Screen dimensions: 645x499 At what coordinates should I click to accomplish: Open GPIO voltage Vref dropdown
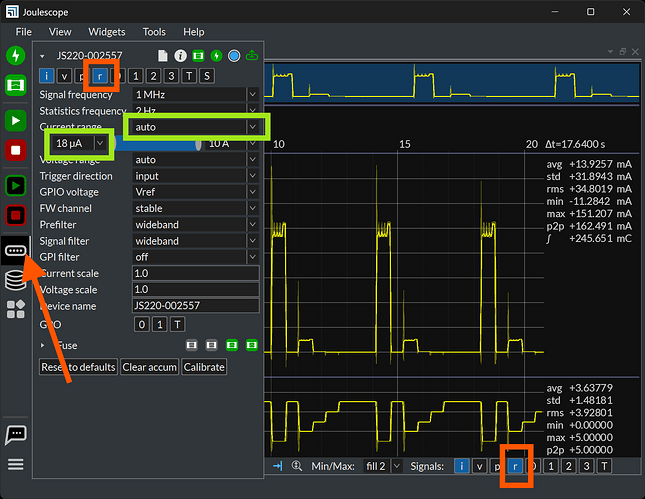point(195,192)
